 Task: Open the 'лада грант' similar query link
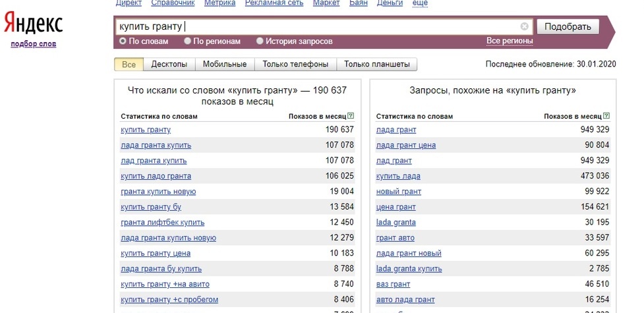pos(396,130)
